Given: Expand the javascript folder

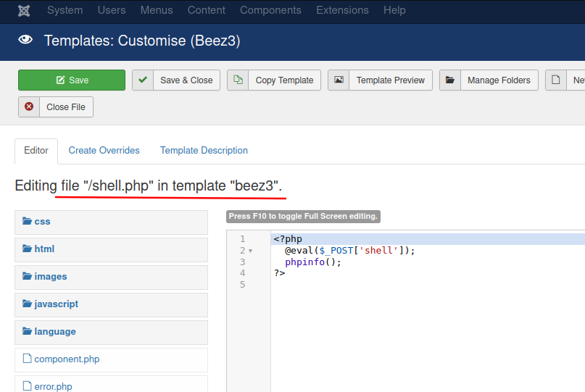Looking at the screenshot, I should [x=111, y=305].
